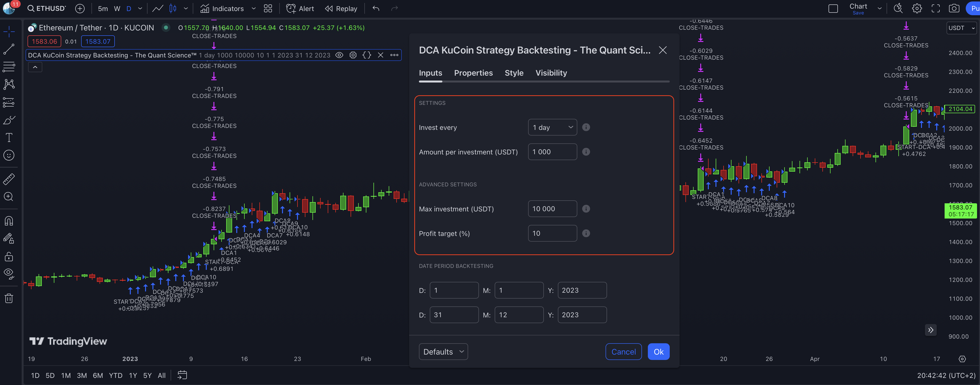Toggle DCA strategy visibility eye icon
The width and height of the screenshot is (980, 385).
[x=339, y=55]
